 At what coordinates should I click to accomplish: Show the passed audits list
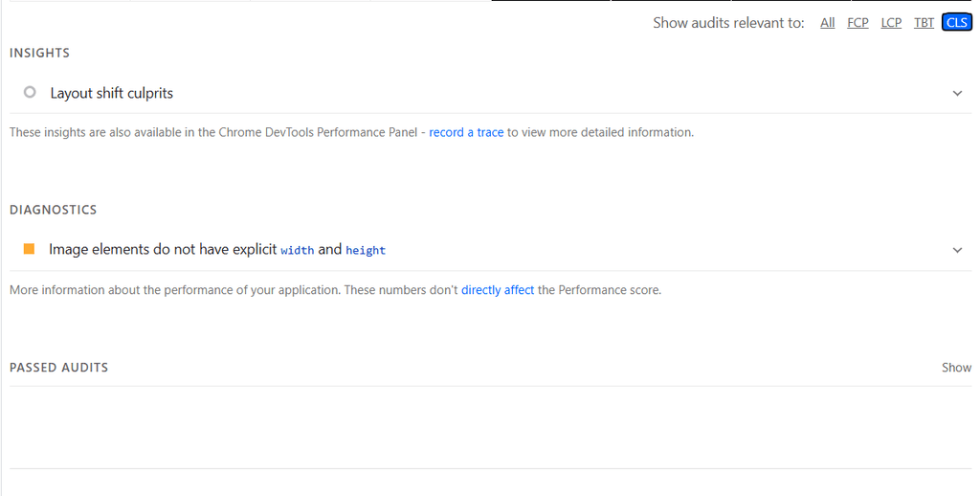(956, 367)
